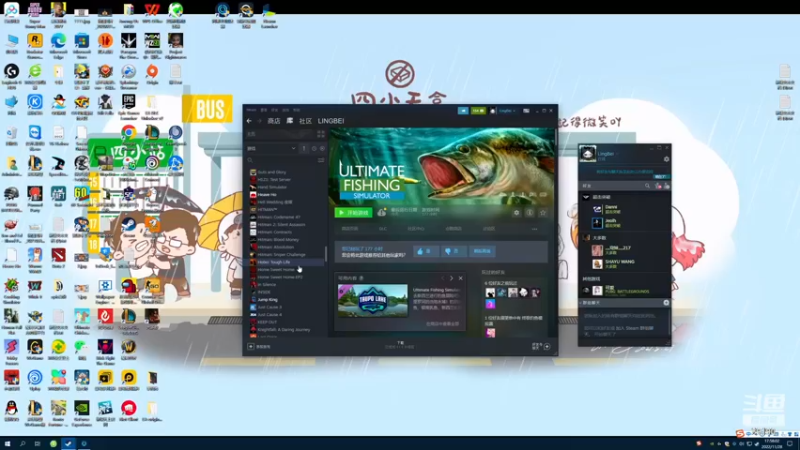Image resolution: width=800 pixels, height=450 pixels.
Task: Show previous DLC card with left chevron
Action: [x=442, y=278]
